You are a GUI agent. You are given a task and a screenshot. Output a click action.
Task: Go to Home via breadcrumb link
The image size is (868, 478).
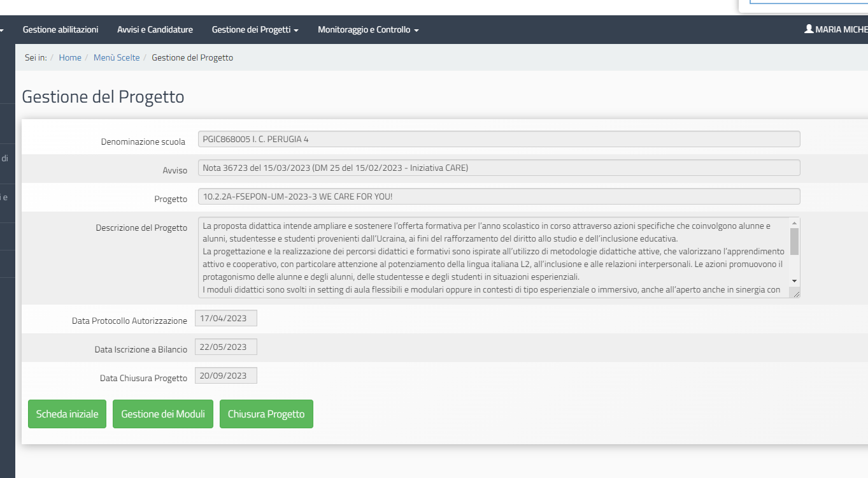(70, 57)
